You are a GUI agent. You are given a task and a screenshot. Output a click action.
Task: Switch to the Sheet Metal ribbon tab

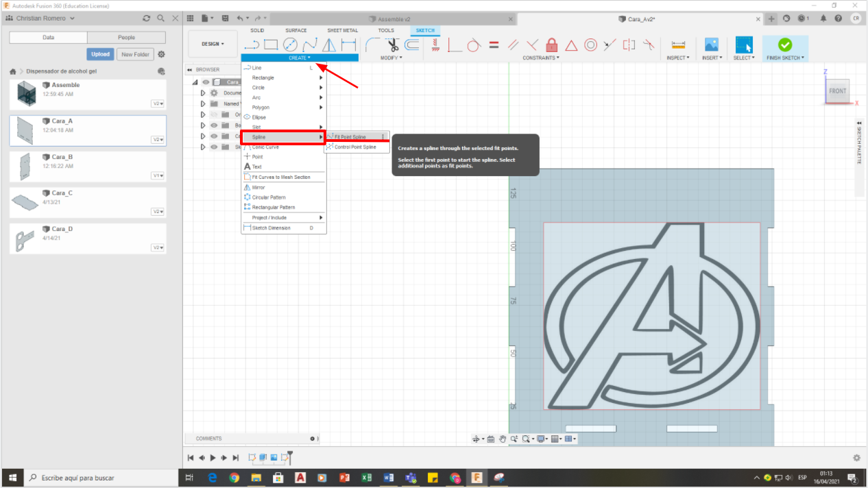(x=343, y=31)
